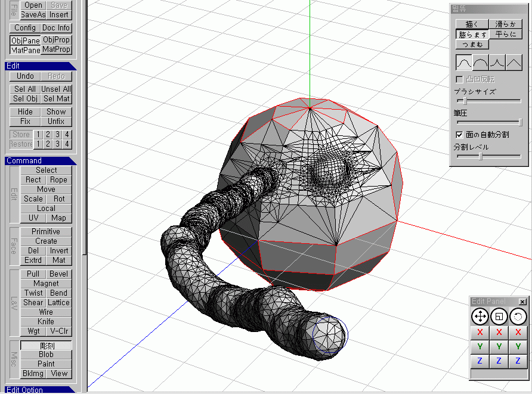Select the first smooth bell brush shape
This screenshot has width=532, height=394.
pyautogui.click(x=464, y=62)
